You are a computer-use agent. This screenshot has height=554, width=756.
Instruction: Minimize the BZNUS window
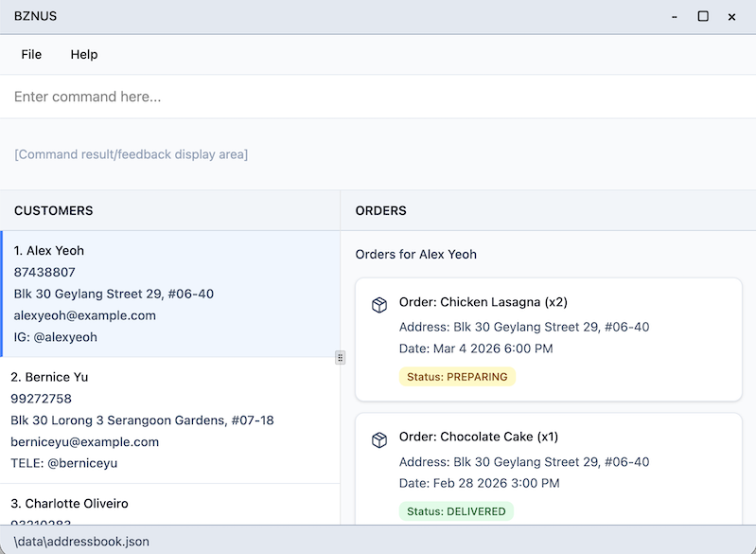click(675, 16)
